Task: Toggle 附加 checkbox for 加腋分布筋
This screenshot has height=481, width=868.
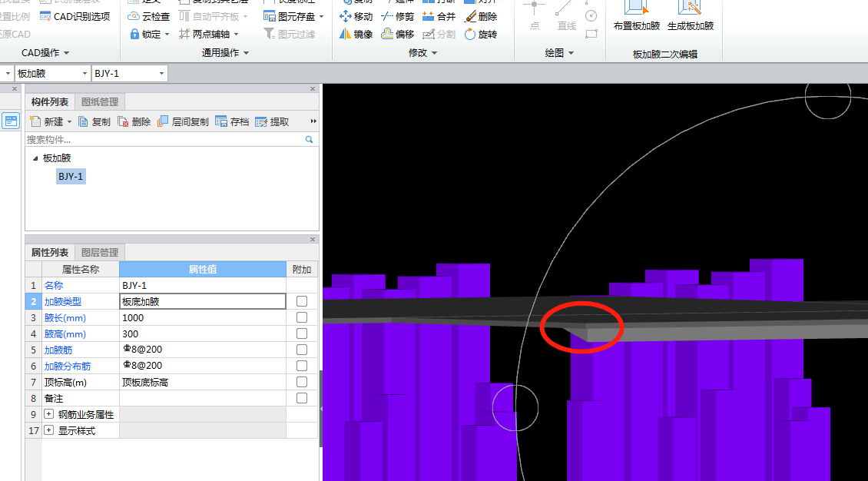Action: 302,365
